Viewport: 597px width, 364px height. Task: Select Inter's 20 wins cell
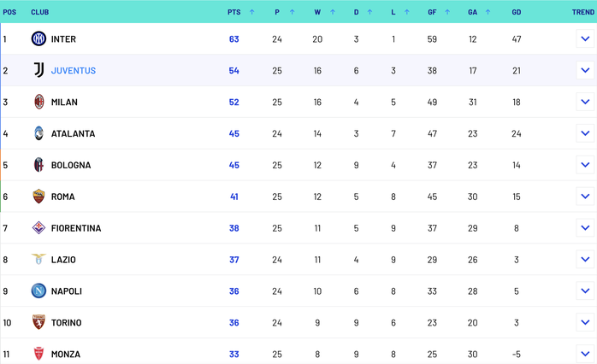(x=317, y=39)
